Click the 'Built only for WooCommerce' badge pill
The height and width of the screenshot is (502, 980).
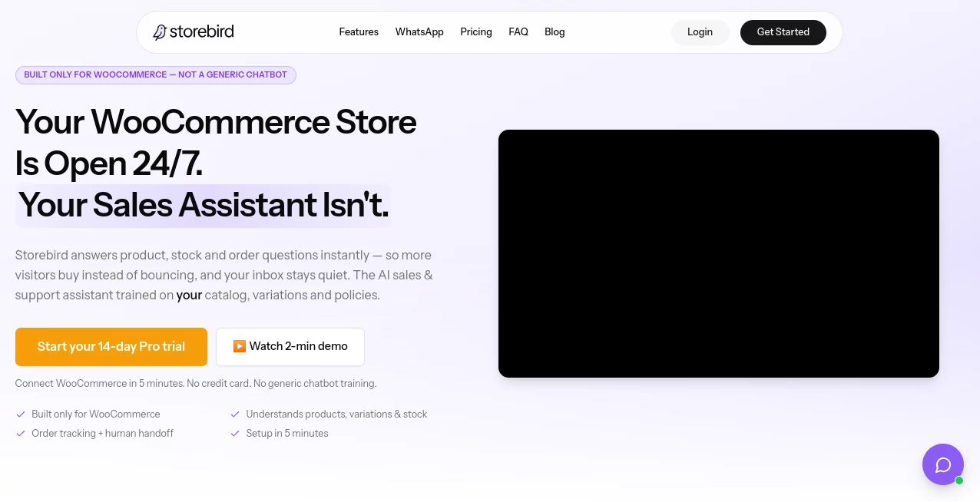156,75
